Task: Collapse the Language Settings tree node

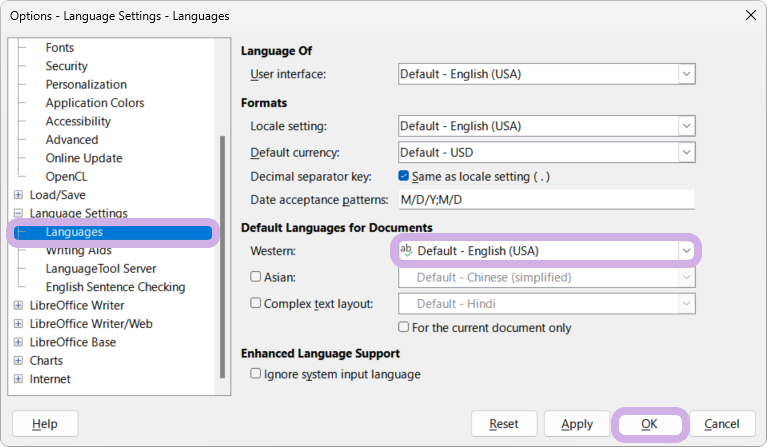Action: (18, 214)
